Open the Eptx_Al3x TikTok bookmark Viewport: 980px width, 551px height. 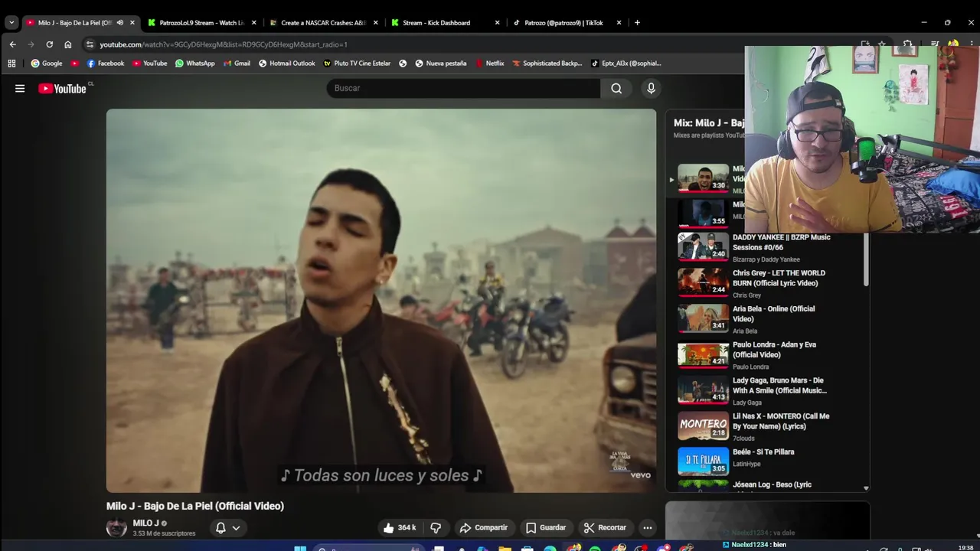[x=626, y=64]
